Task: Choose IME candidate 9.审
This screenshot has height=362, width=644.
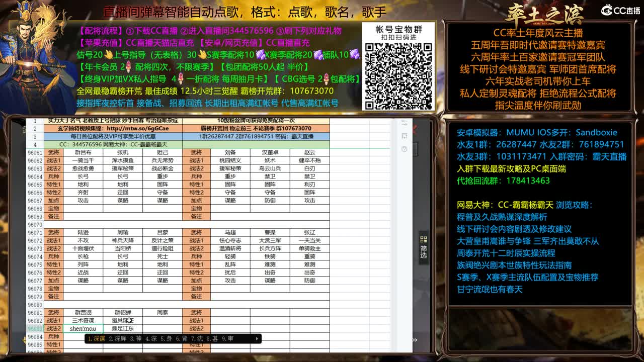Action: pos(227,339)
